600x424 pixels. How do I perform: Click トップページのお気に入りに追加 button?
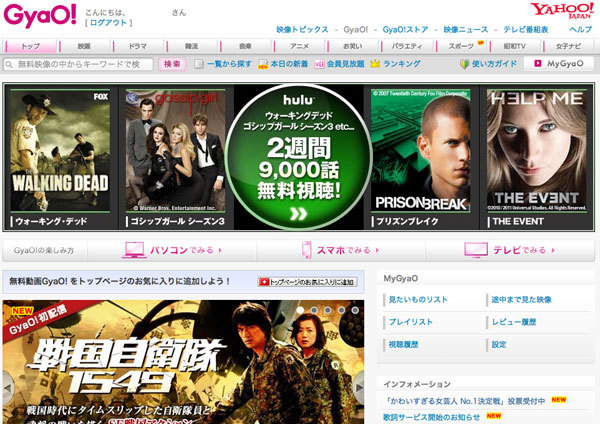pos(307,282)
